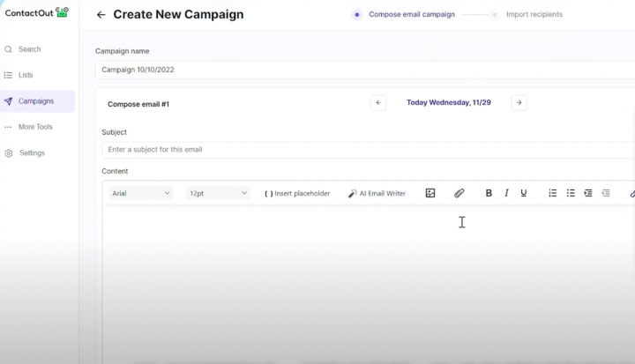
Task: Insert a numbered list
Action: (x=553, y=193)
